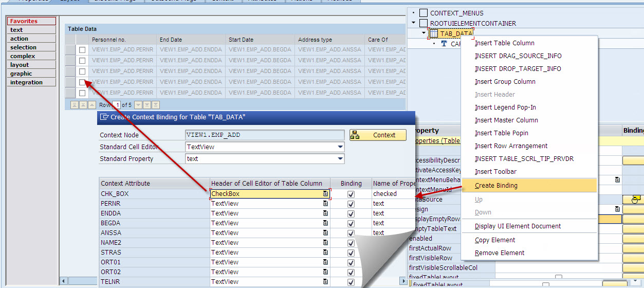Open value help icon in ANSSA row

point(326,233)
